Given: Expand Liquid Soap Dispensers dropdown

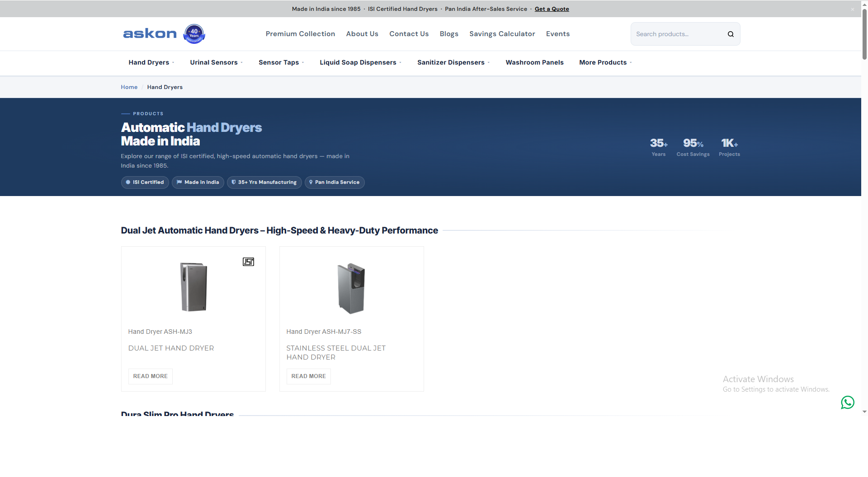Looking at the screenshot, I should (x=360, y=62).
